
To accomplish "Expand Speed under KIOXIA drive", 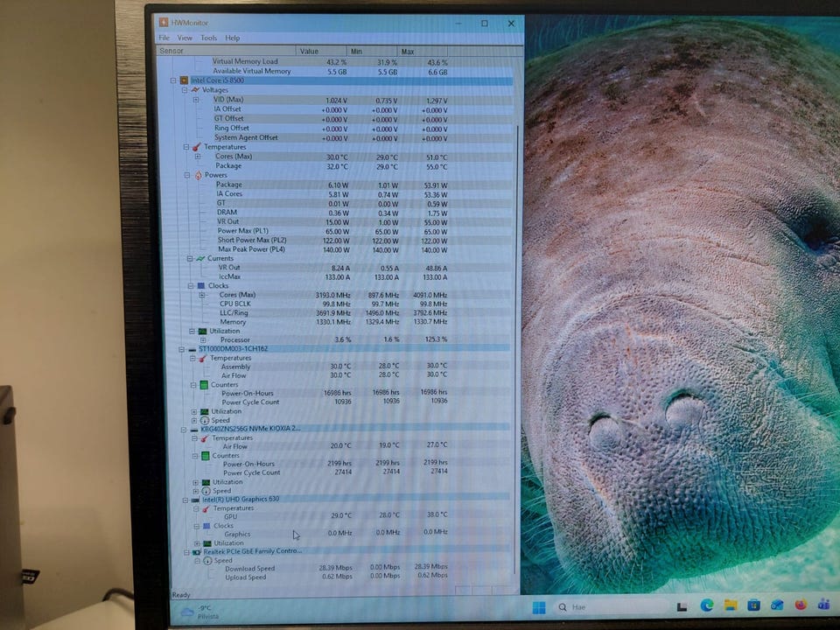I will pos(195,491).
